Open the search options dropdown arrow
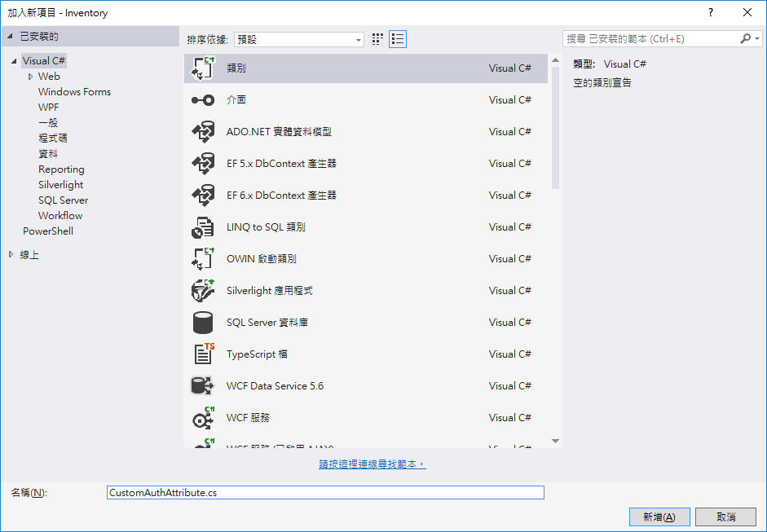Screen dimensions: 767x532 click(x=757, y=38)
